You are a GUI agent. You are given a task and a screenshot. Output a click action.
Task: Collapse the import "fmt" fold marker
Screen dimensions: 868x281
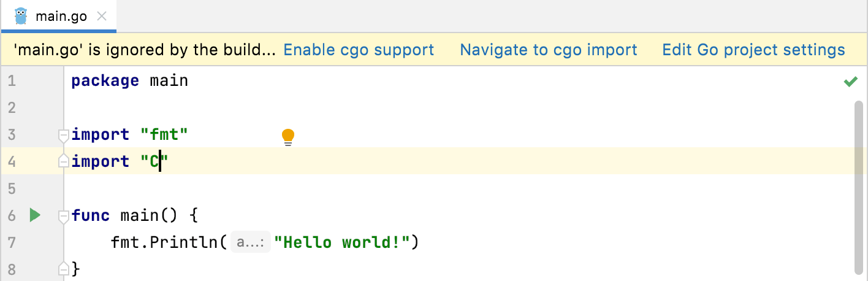pos(63,134)
